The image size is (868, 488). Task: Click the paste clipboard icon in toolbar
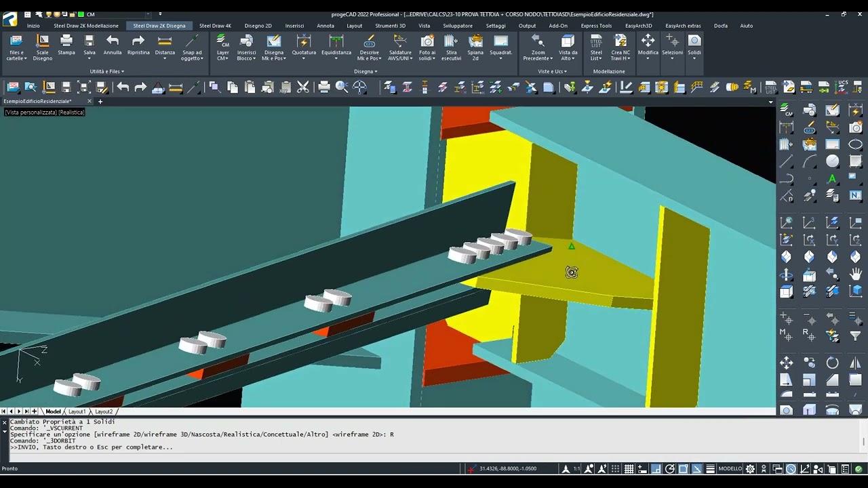click(x=250, y=87)
